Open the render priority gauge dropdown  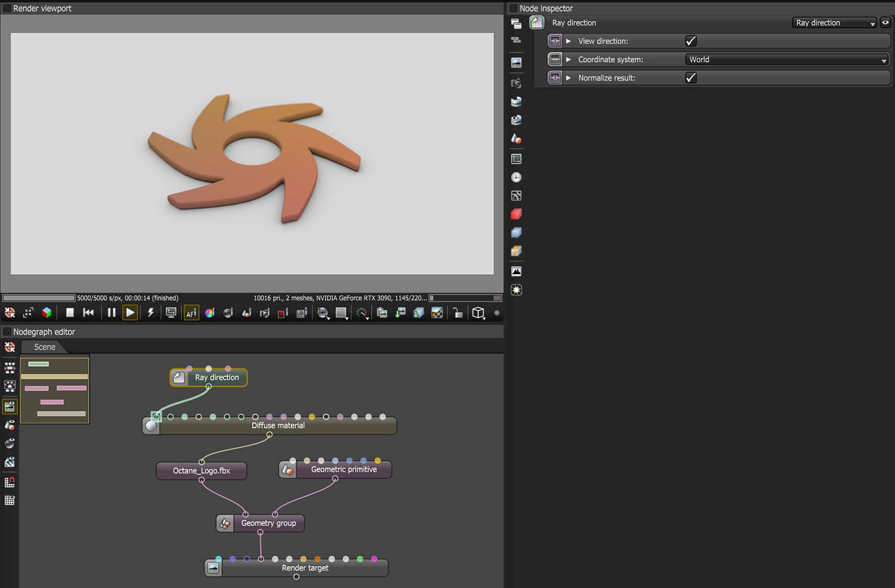[x=362, y=313]
